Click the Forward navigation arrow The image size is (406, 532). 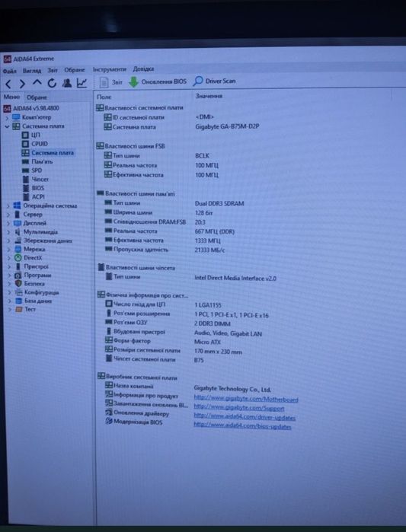22,84
